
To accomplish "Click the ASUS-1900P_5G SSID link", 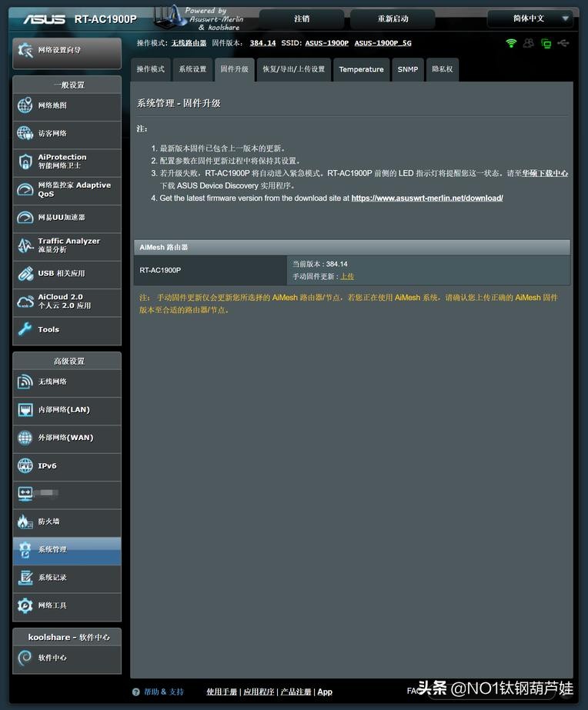I will (x=383, y=43).
